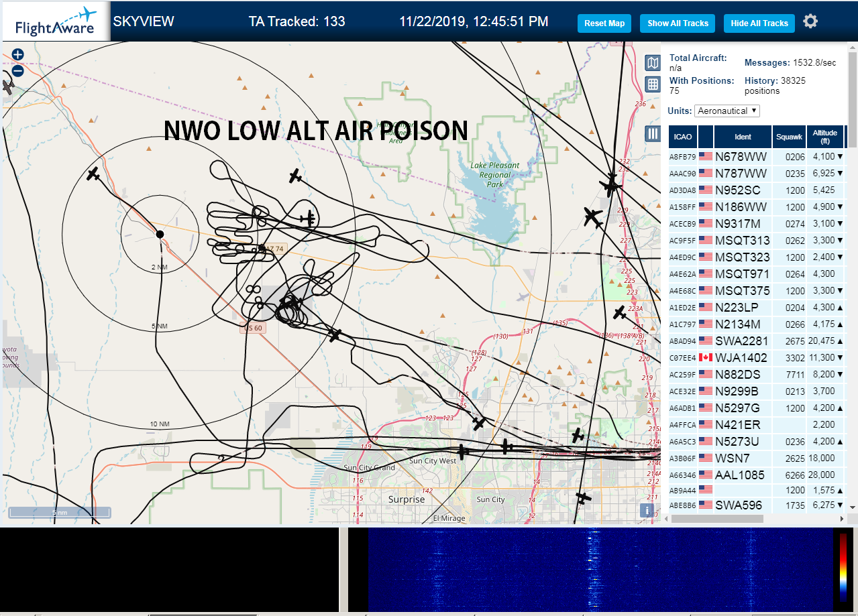This screenshot has width=858, height=616.
Task: Click the blue waterfall spectrum display
Action: [x=600, y=569]
